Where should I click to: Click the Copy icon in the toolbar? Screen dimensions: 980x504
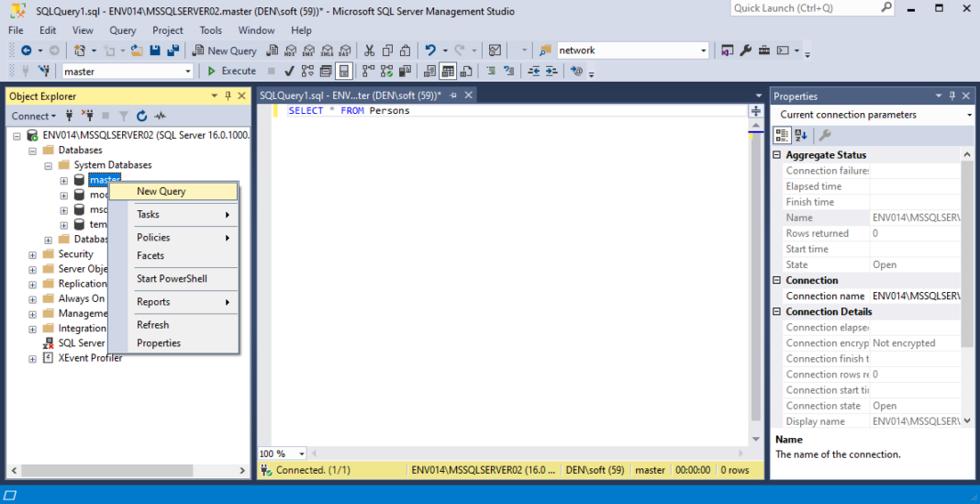(x=387, y=50)
